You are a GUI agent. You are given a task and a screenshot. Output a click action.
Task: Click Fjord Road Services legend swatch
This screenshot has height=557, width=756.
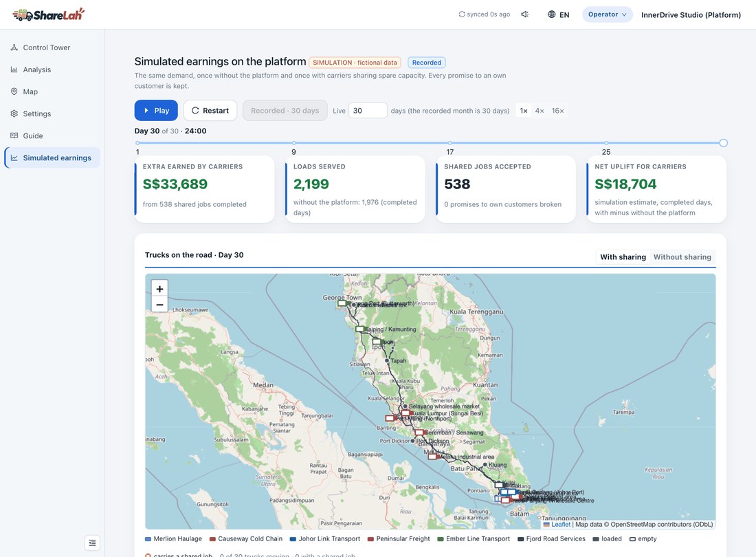pos(521,539)
